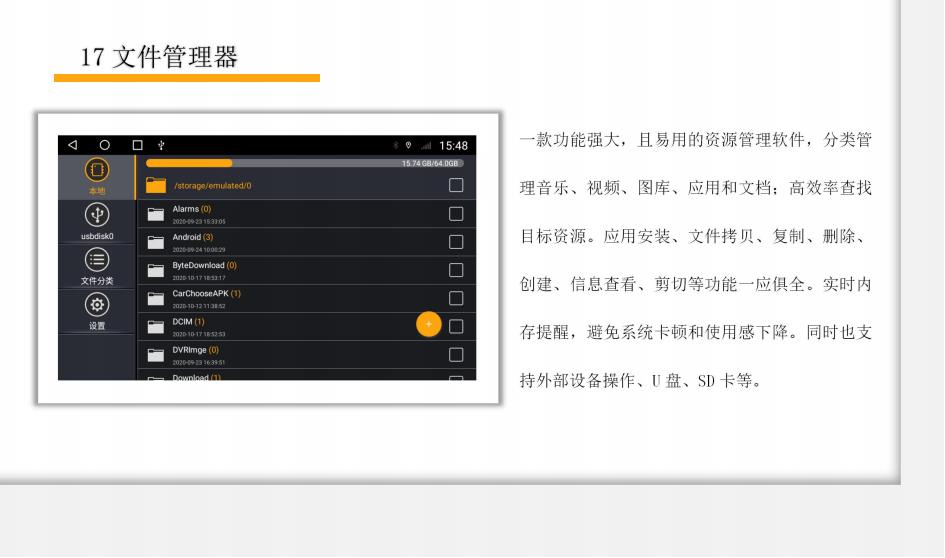Click the Android date 2020-09-24 timestamp
The height and width of the screenshot is (558, 945).
199,249
